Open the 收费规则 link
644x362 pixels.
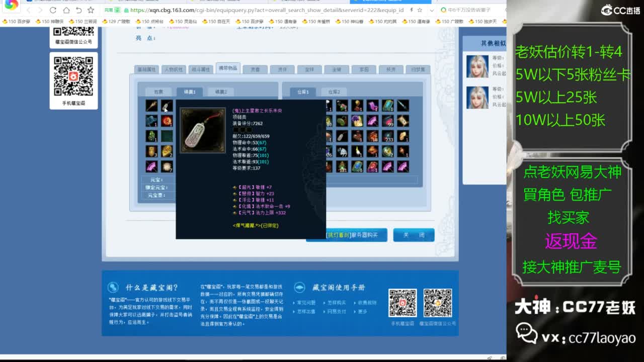(x=367, y=303)
